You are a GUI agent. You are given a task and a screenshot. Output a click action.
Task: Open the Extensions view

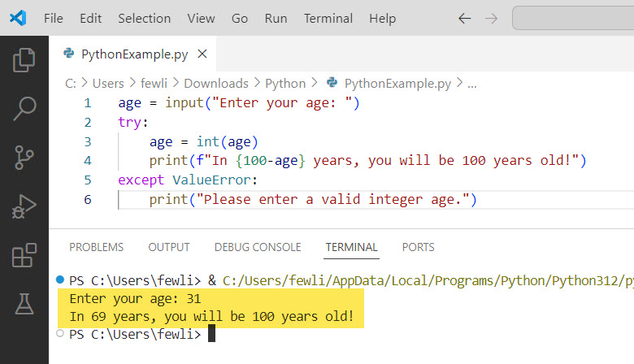[x=24, y=255]
